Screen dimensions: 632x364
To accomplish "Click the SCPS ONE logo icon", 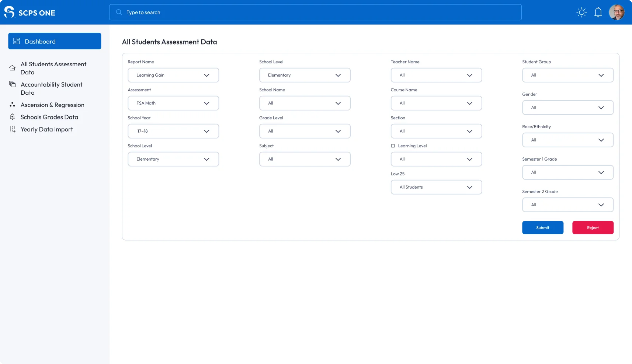I will click(x=9, y=12).
